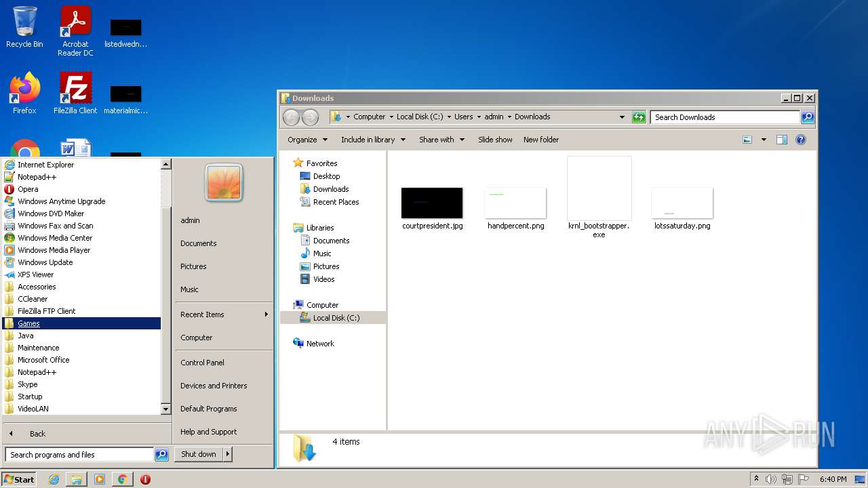
Task: Click the Explorer Back navigation button
Action: 291,117
